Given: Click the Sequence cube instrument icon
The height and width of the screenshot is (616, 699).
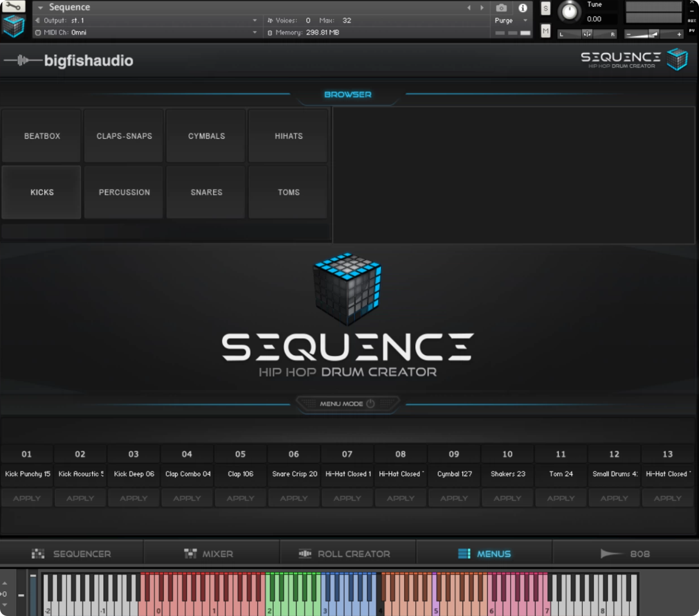Looking at the screenshot, I should (14, 27).
